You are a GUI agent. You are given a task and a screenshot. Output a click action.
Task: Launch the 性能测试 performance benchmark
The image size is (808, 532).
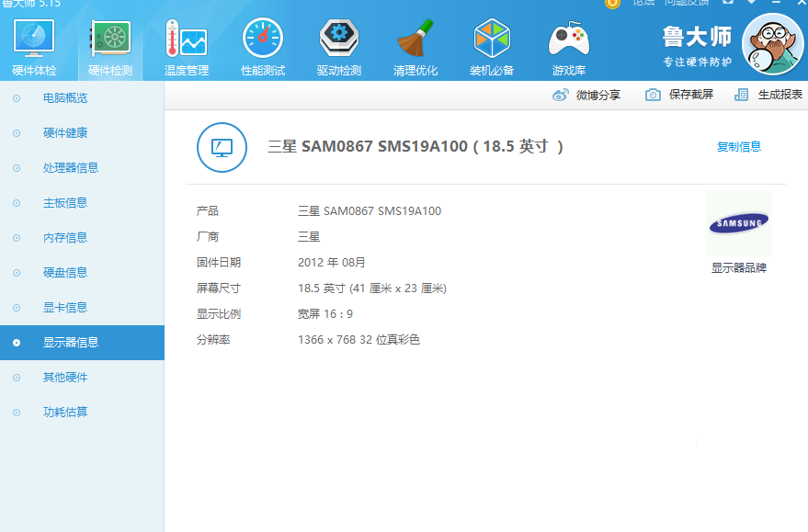pos(263,47)
